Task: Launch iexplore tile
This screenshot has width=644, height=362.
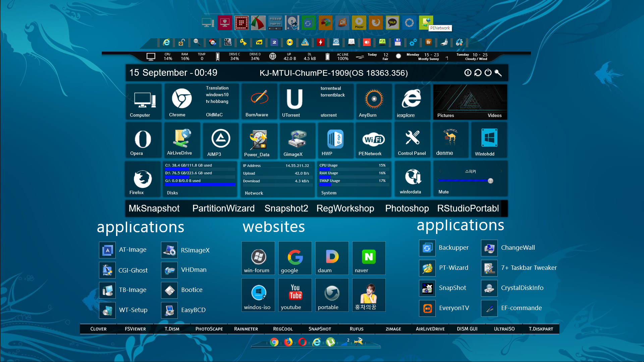Action: (x=412, y=102)
